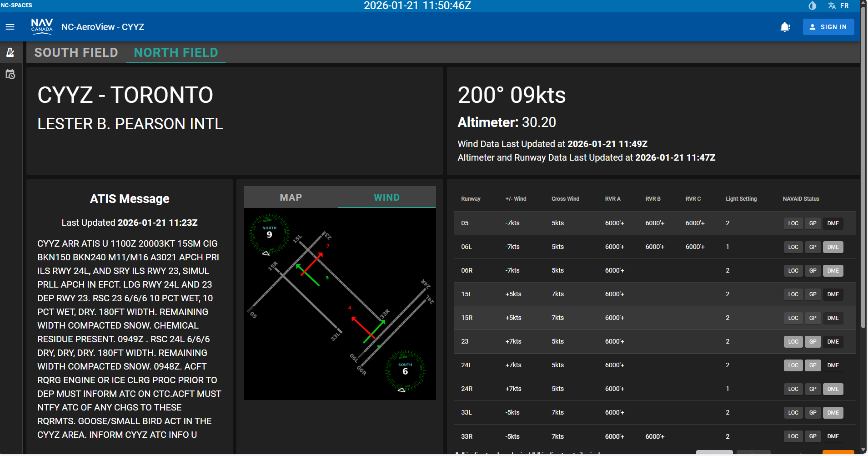The width and height of the screenshot is (868, 456).
Task: Toggle the GP indicator for runway 24L
Action: pyautogui.click(x=813, y=365)
